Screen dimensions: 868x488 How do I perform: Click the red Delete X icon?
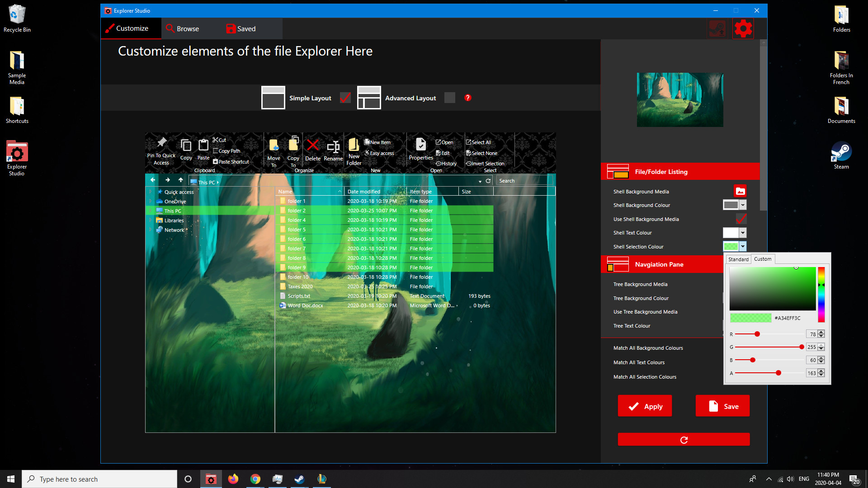[312, 145]
